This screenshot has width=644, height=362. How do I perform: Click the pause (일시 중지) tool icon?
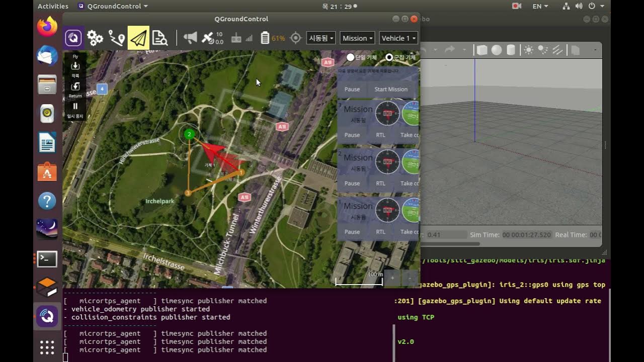pos(75,109)
